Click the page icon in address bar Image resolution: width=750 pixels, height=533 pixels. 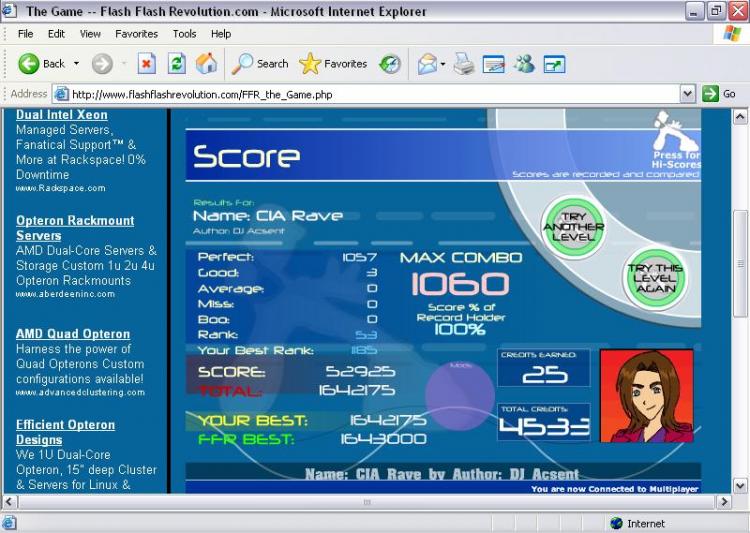pyautogui.click(x=61, y=94)
